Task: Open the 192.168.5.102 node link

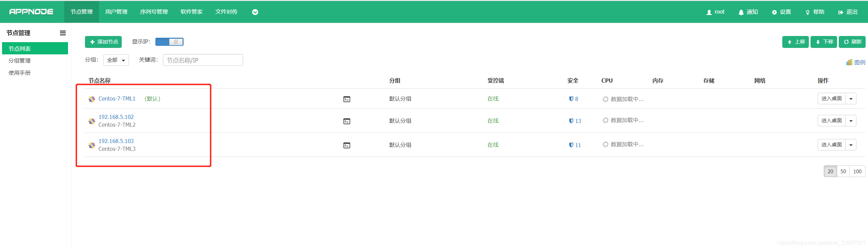Action: (x=116, y=117)
